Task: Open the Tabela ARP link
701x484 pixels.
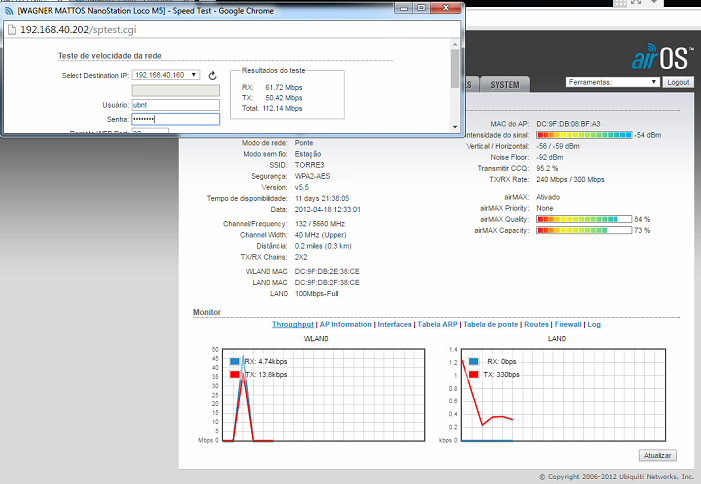Action: [x=438, y=324]
